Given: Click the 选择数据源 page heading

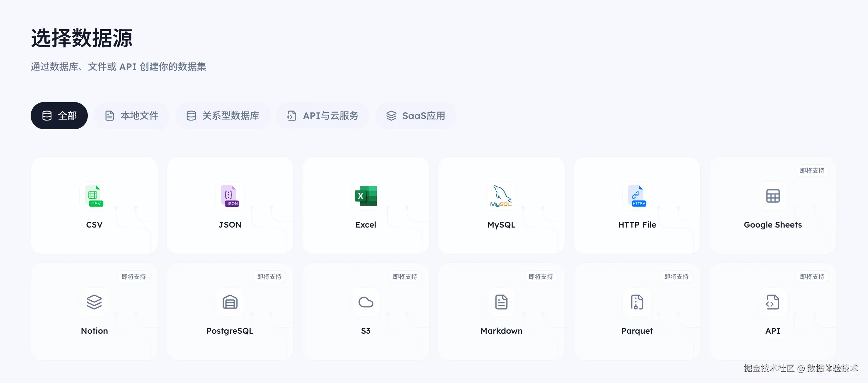Looking at the screenshot, I should point(82,38).
